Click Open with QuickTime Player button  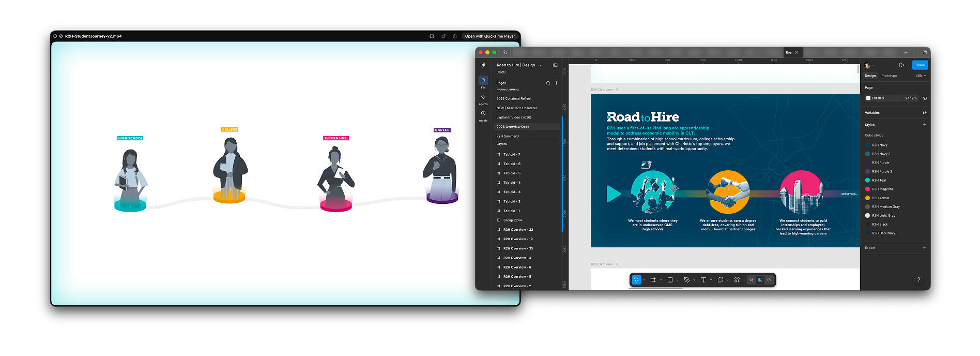(x=489, y=36)
